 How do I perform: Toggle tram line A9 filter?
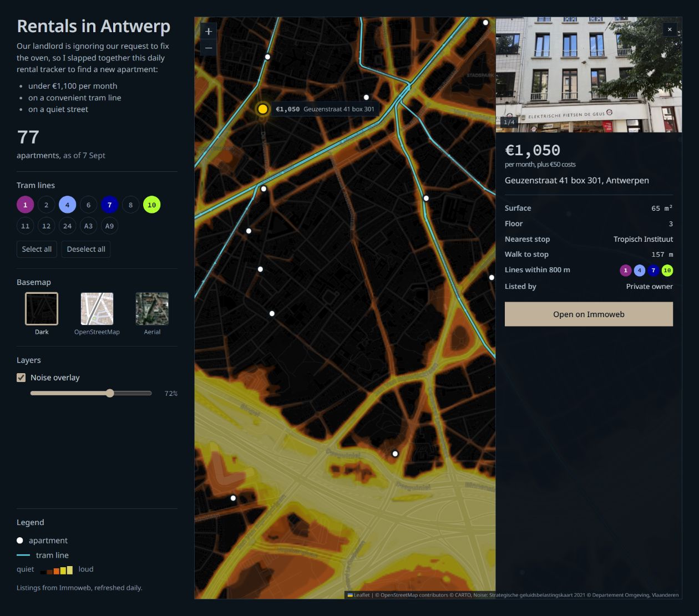coord(109,226)
